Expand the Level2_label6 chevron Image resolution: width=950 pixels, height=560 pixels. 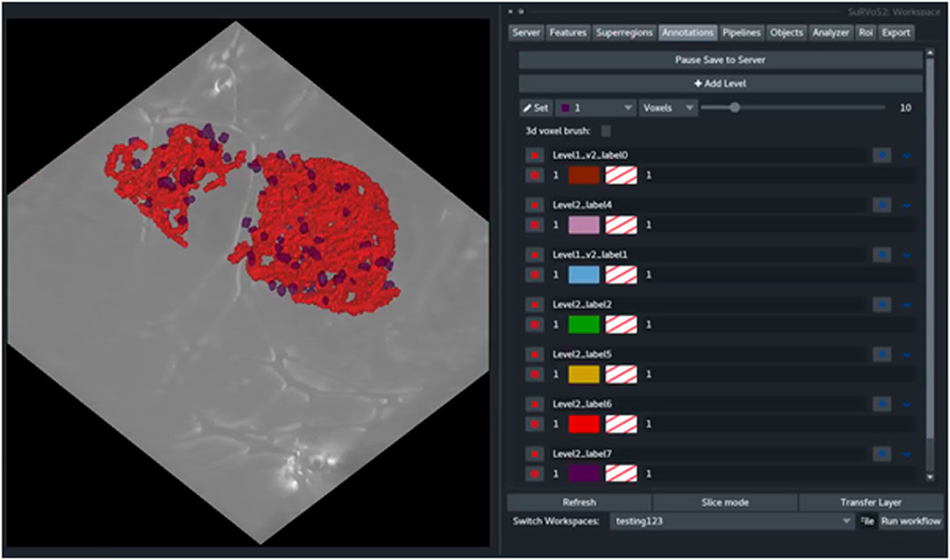(x=907, y=404)
